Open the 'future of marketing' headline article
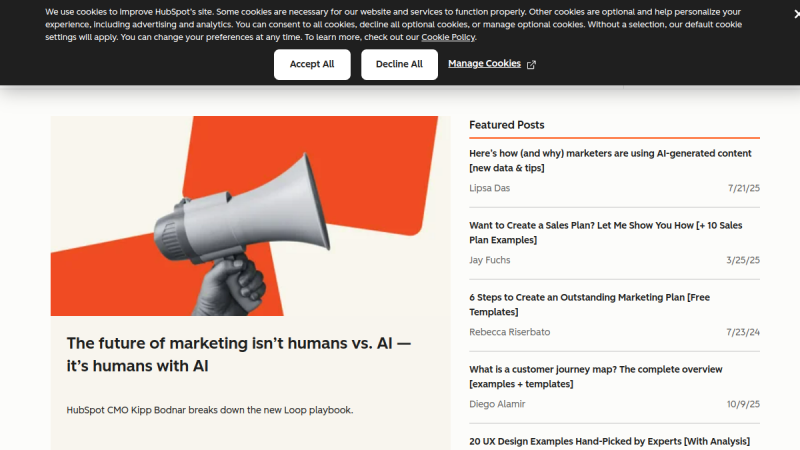Screen dimensions: 800x450 click(239, 354)
